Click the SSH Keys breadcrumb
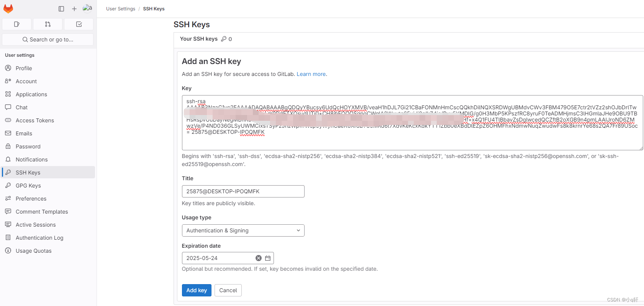Image resolution: width=644 pixels, height=306 pixels. 154,9
